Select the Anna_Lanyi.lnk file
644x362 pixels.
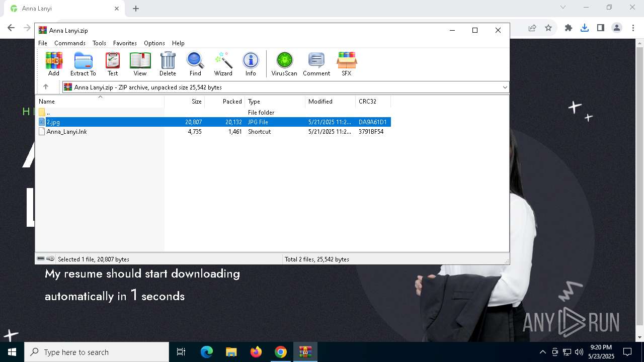coord(66,132)
